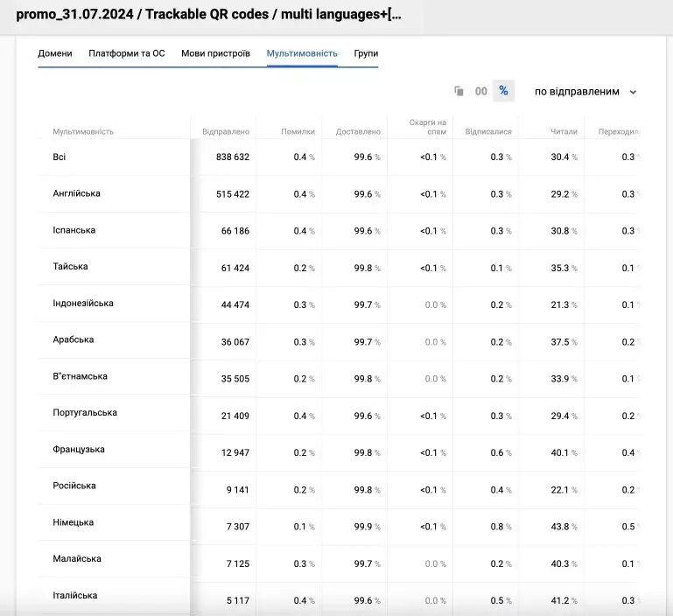The height and width of the screenshot is (616, 673).
Task: Click the Доставлено column header
Action: coord(358,132)
